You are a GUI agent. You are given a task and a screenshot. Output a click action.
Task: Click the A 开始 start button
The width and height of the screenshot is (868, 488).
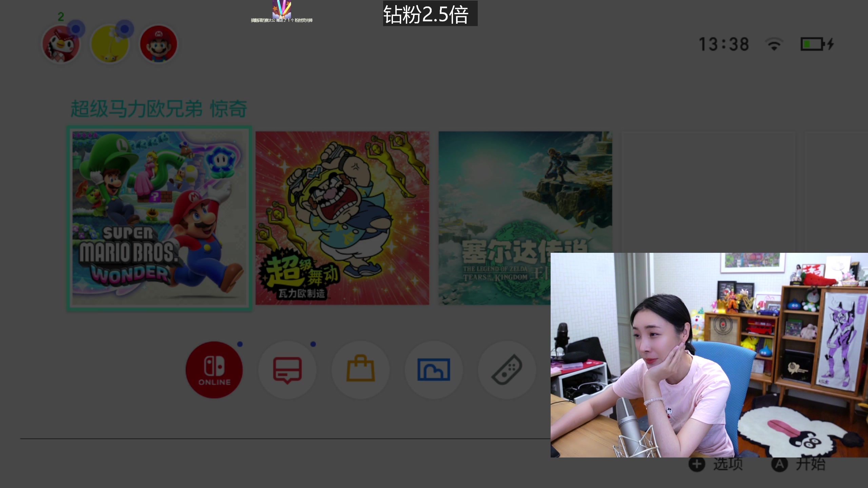point(798,464)
